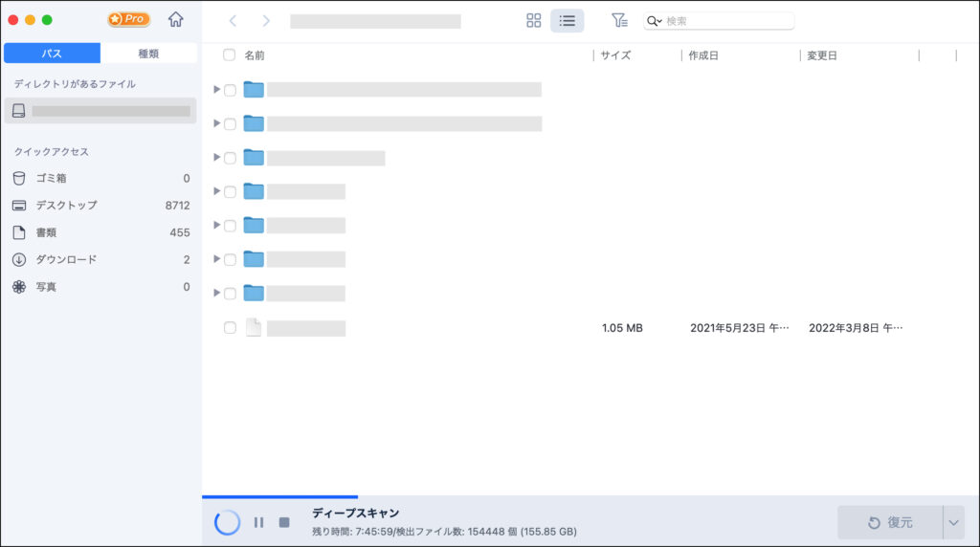Navigate forward with right arrow

(266, 21)
